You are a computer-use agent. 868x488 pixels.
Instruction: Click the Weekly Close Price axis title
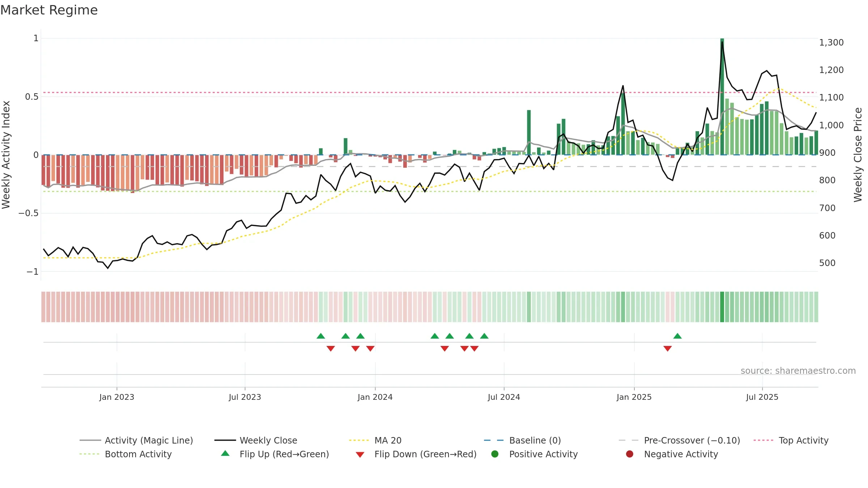pos(858,155)
